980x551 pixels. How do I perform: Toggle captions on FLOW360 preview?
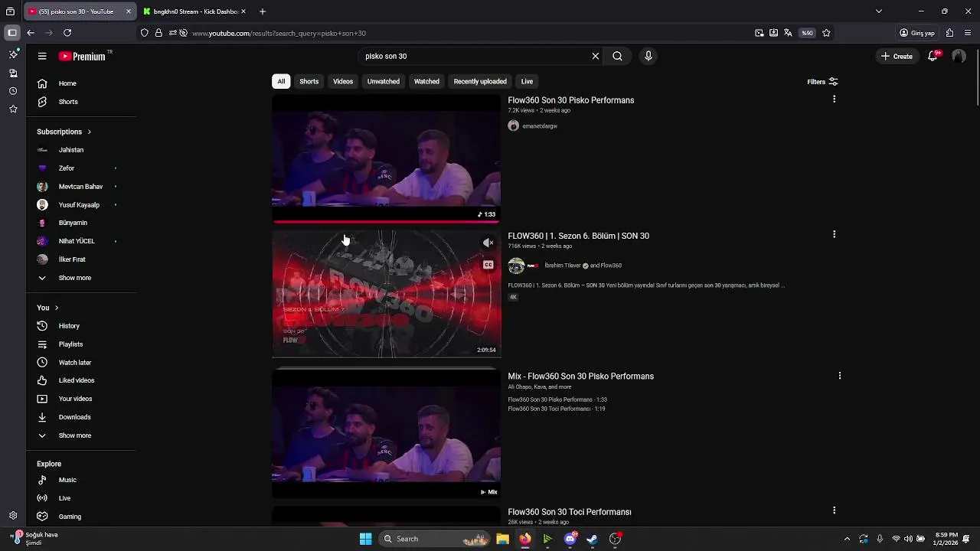(488, 265)
